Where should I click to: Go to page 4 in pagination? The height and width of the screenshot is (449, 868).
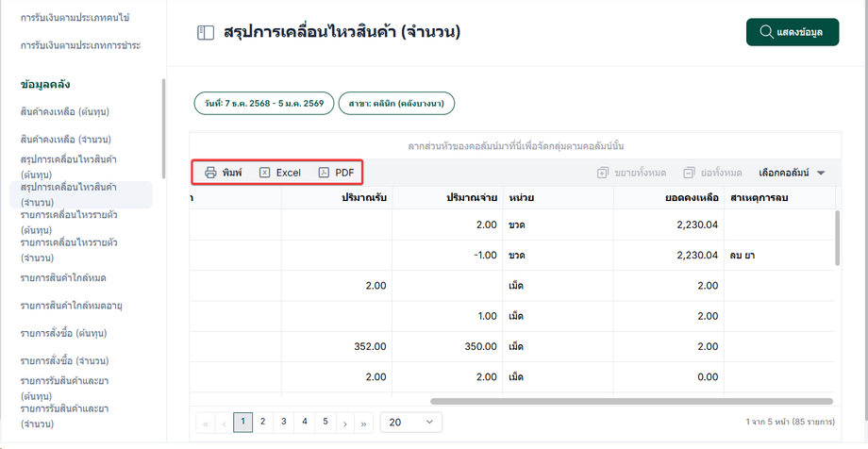(305, 423)
